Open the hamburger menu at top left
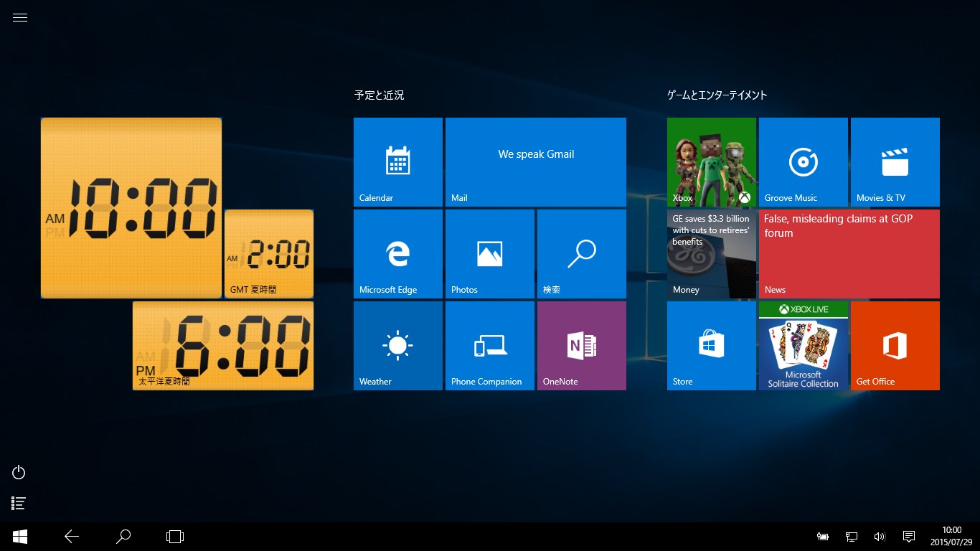The width and height of the screenshot is (980, 551). pyautogui.click(x=19, y=17)
